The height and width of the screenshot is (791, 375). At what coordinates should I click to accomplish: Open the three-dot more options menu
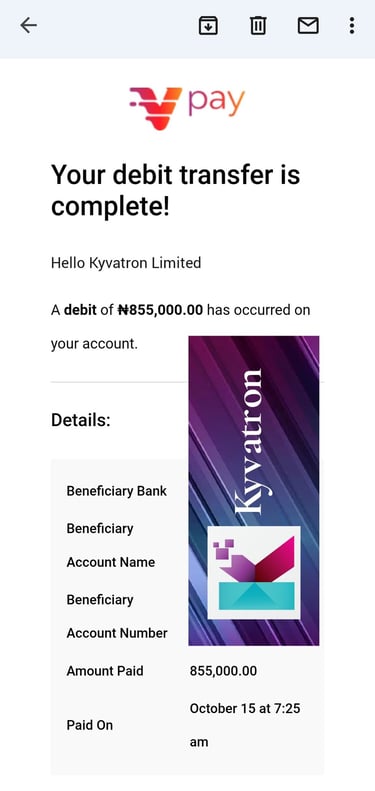click(x=352, y=25)
